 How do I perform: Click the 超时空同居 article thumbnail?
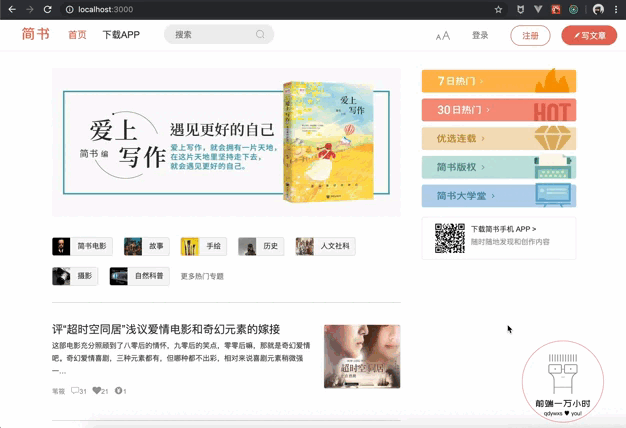click(x=362, y=356)
